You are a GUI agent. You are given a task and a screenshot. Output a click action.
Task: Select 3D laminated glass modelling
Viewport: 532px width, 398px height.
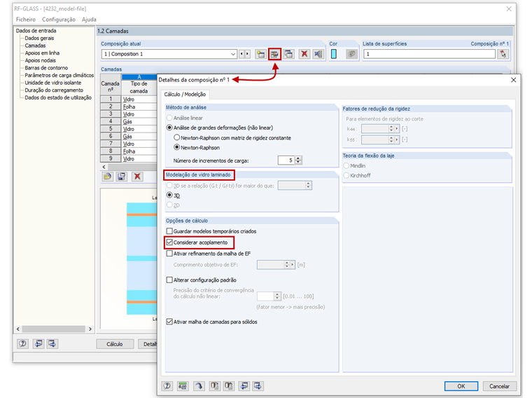169,195
